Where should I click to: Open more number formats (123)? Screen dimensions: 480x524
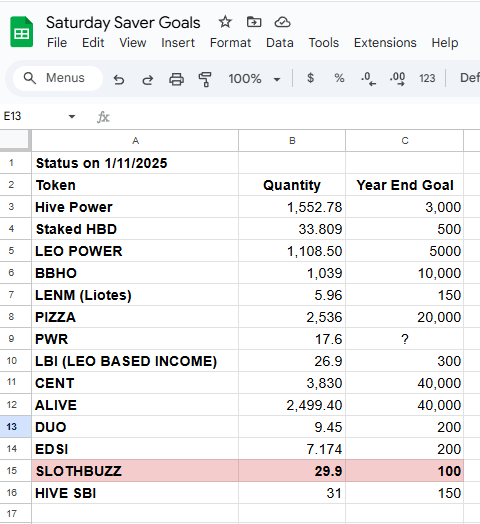[427, 79]
